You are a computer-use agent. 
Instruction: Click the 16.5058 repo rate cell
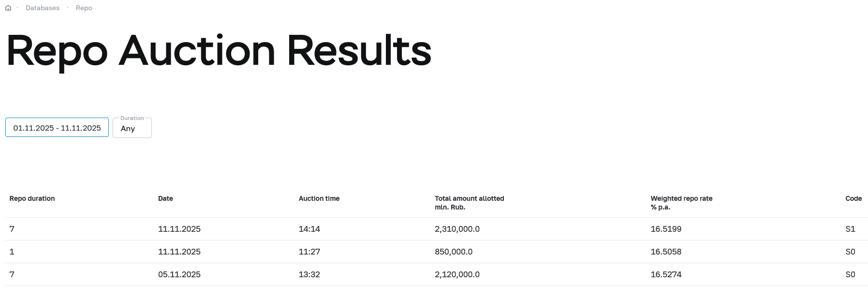[666, 252]
